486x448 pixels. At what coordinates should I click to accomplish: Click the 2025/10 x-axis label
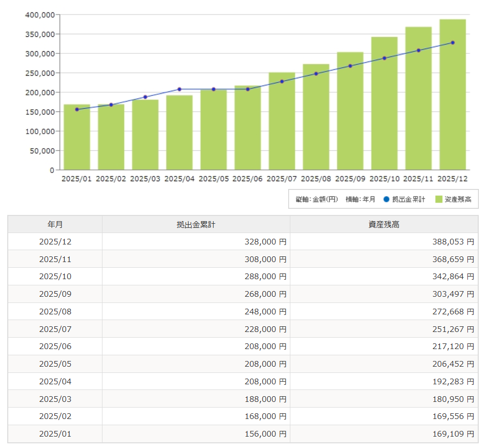pos(384,179)
